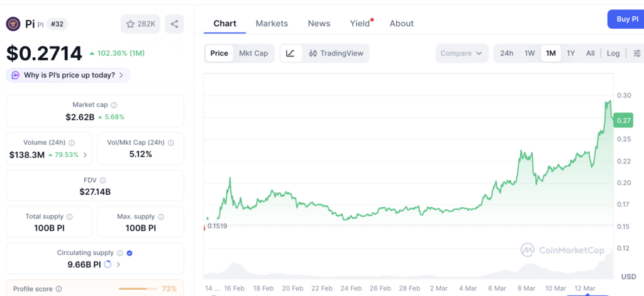The width and height of the screenshot is (644, 296).
Task: Open the News tab
Action: click(x=319, y=23)
